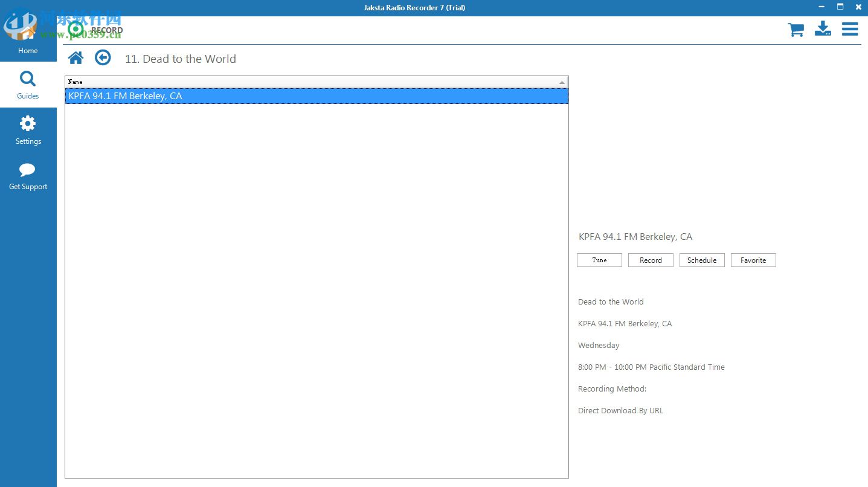Switch to the Guides section
Image resolution: width=868 pixels, height=487 pixels.
28,85
